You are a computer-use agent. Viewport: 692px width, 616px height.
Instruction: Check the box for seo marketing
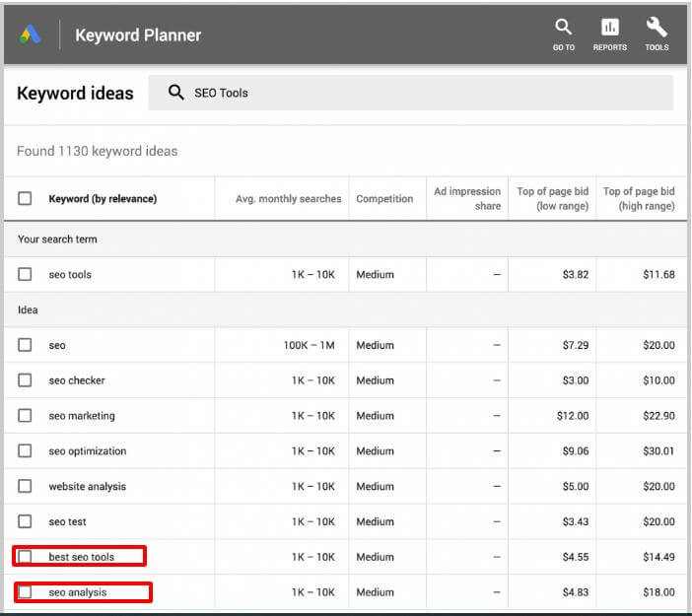coord(25,415)
